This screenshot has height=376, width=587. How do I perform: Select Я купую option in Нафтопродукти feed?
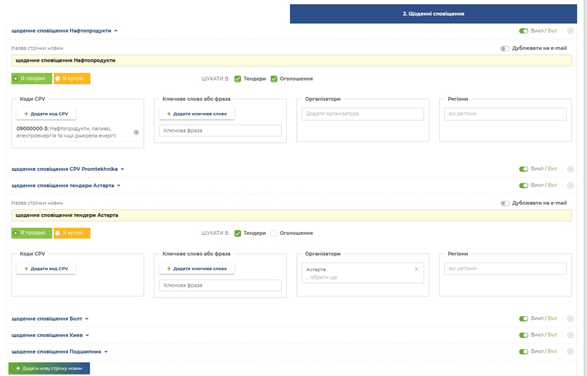point(72,79)
